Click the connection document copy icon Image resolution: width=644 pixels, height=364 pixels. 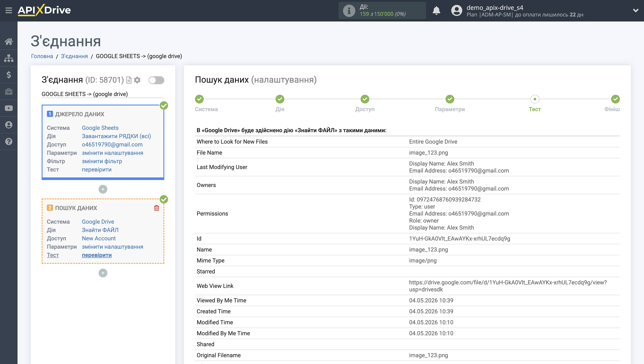(129, 80)
